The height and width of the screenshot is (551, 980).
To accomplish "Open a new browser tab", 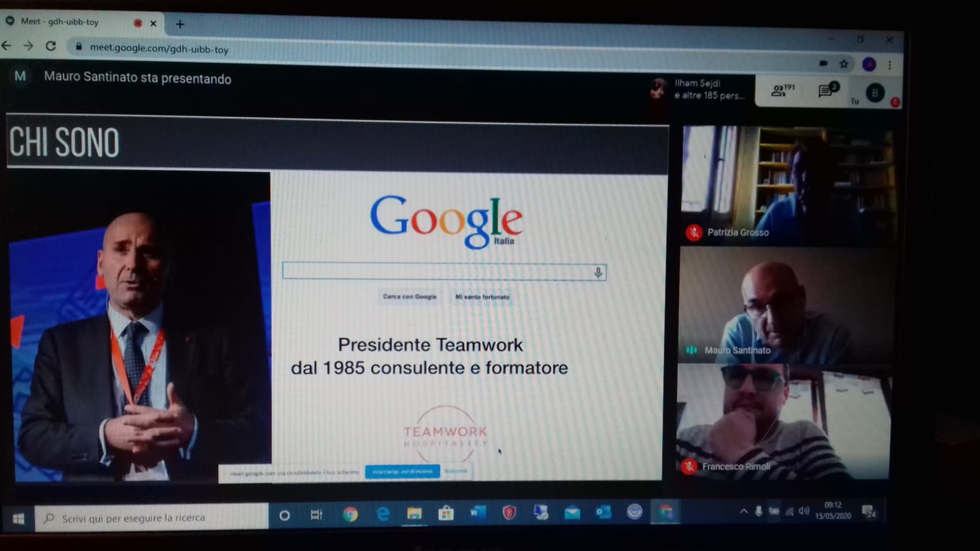I will [179, 24].
